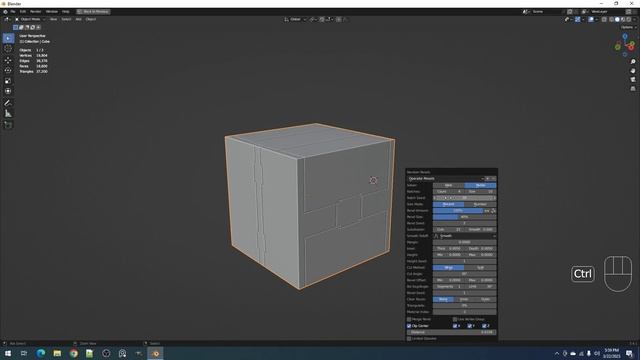The width and height of the screenshot is (640, 360).
Task: Select the Add Cube tool
Action: [8, 125]
